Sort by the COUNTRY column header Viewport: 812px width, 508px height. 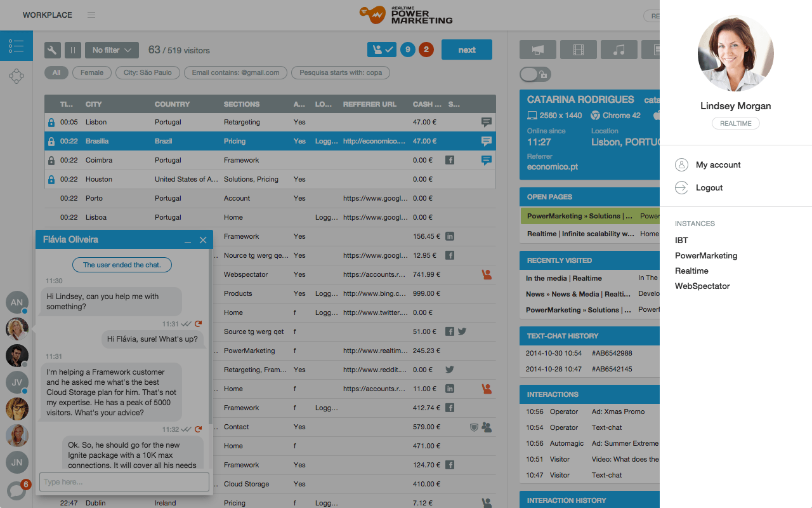(x=173, y=104)
